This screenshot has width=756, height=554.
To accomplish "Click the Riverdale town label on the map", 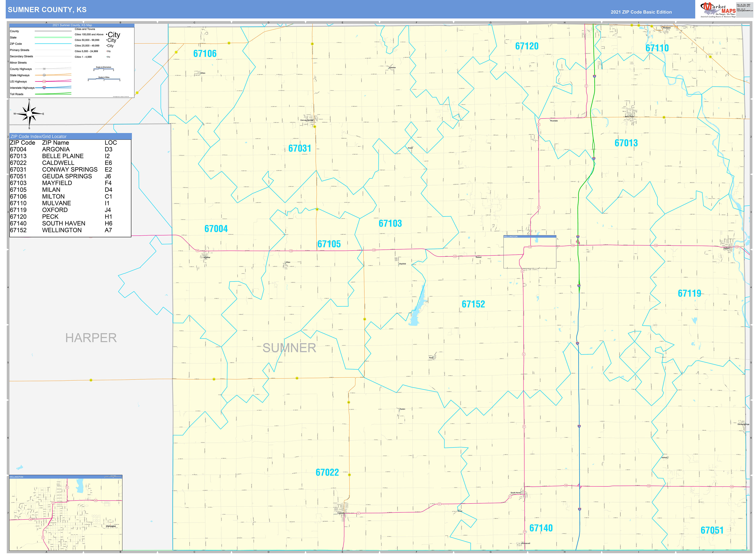I will click(x=554, y=121).
